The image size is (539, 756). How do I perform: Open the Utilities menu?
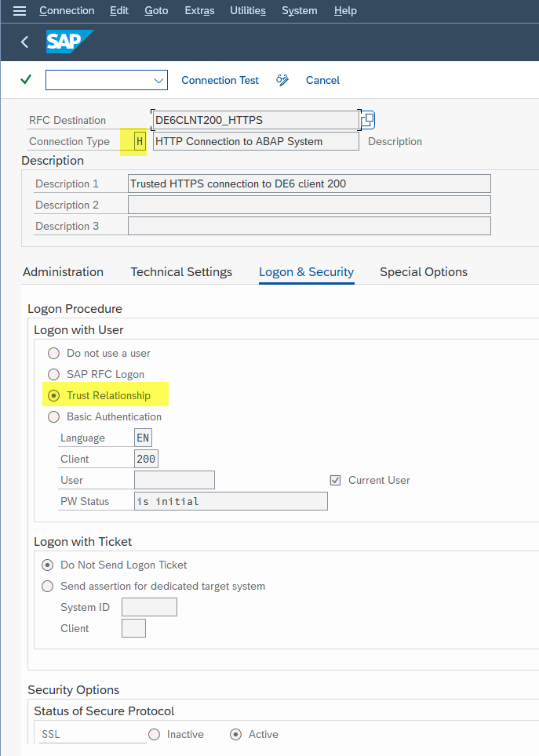[248, 11]
